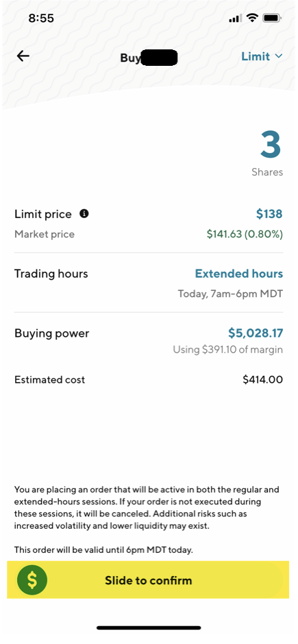Image resolution: width=298 pixels, height=644 pixels.
Task: Tap the back arrow icon
Action: tap(23, 56)
